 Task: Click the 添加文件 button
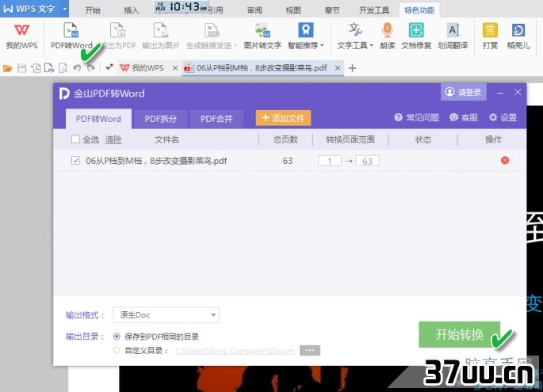[283, 118]
